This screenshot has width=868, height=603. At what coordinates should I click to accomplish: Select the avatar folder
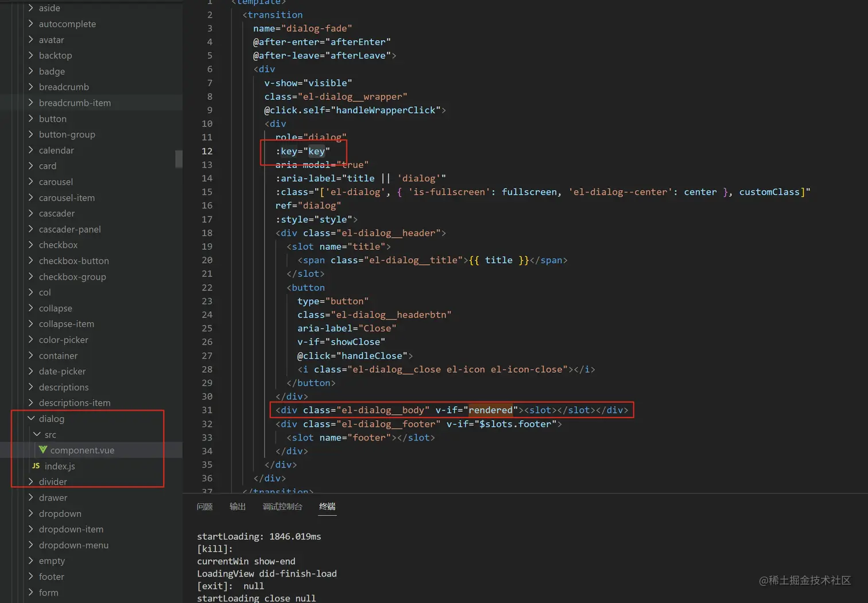[x=51, y=40]
